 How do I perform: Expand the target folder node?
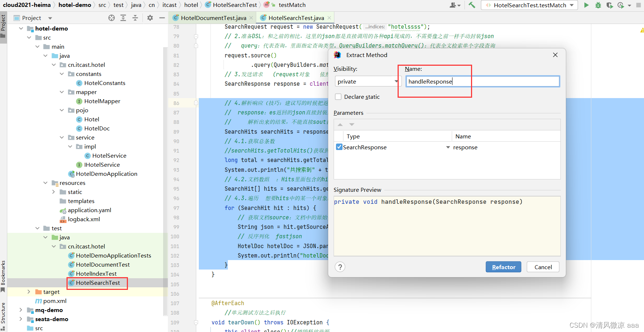(29, 292)
